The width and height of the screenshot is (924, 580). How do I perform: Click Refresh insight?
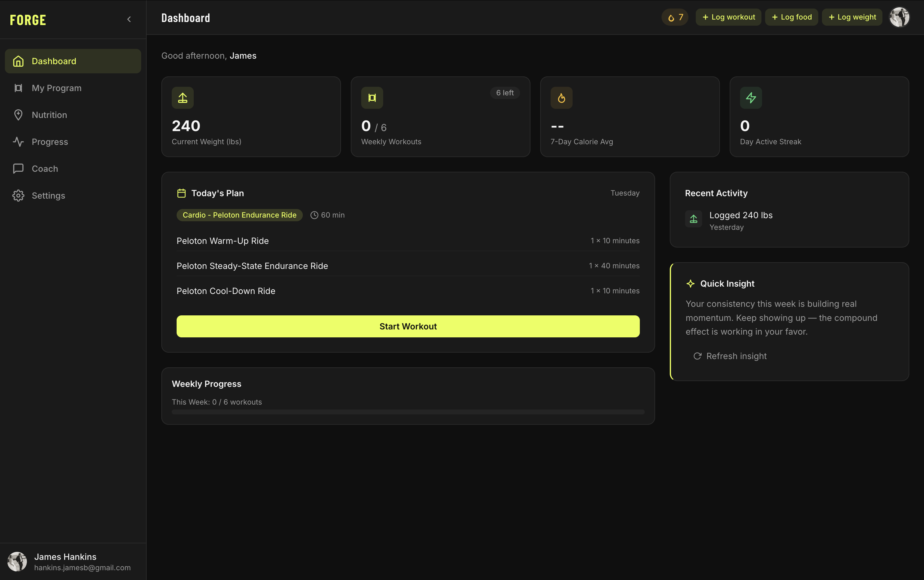[x=730, y=356]
